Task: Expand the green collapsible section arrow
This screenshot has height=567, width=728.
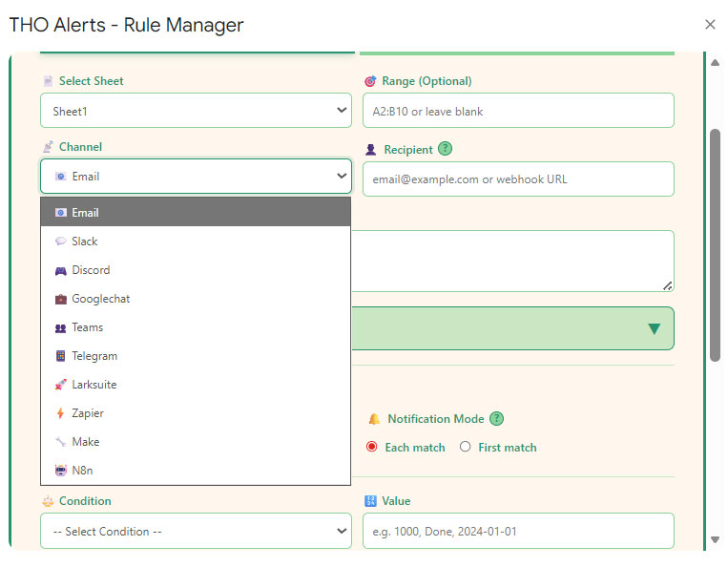Action: (655, 328)
